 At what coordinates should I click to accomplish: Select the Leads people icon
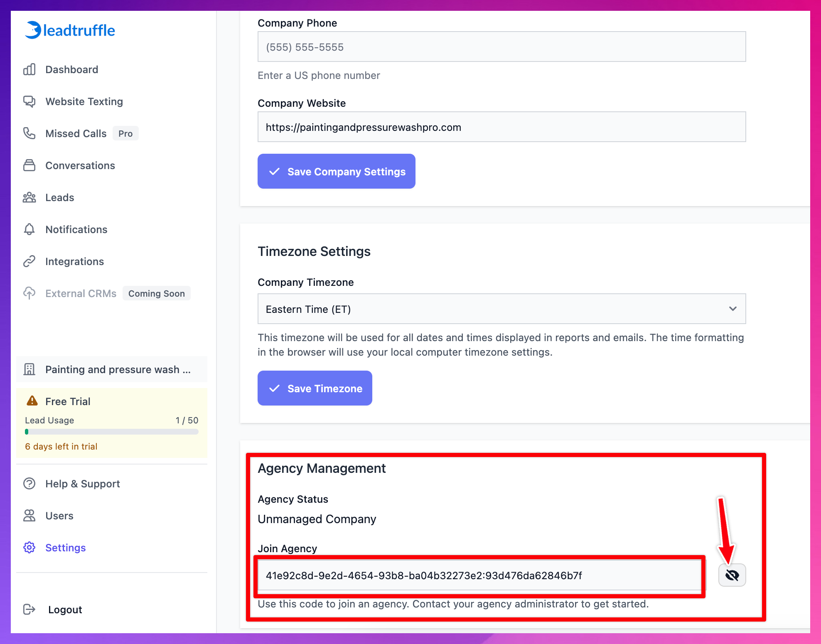29,197
